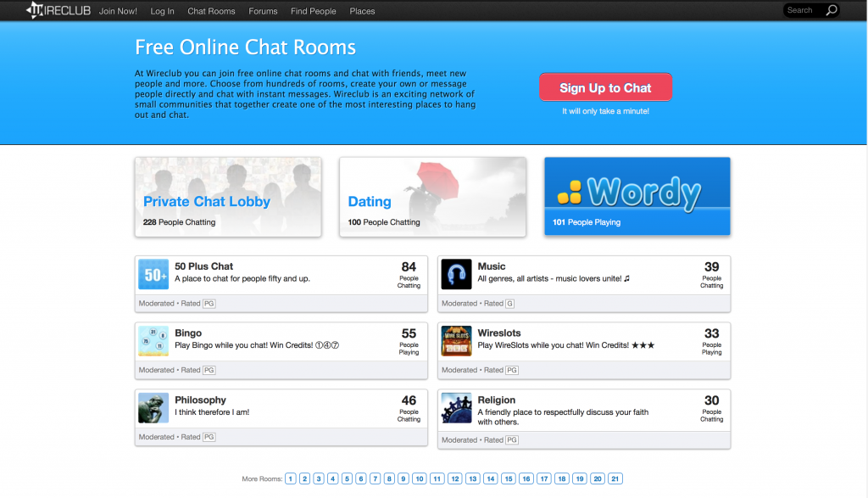This screenshot has height=498, width=868.
Task: Go to More Rooms page 12
Action: tap(455, 478)
